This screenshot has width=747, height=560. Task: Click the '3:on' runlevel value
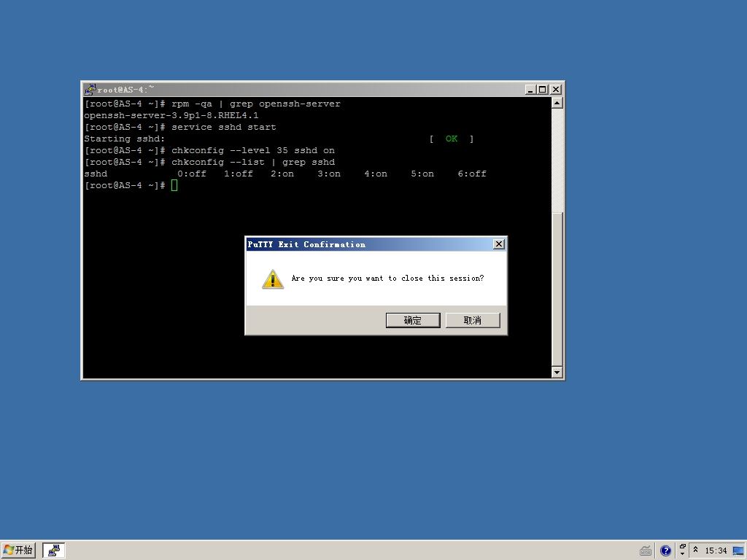pyautogui.click(x=329, y=174)
